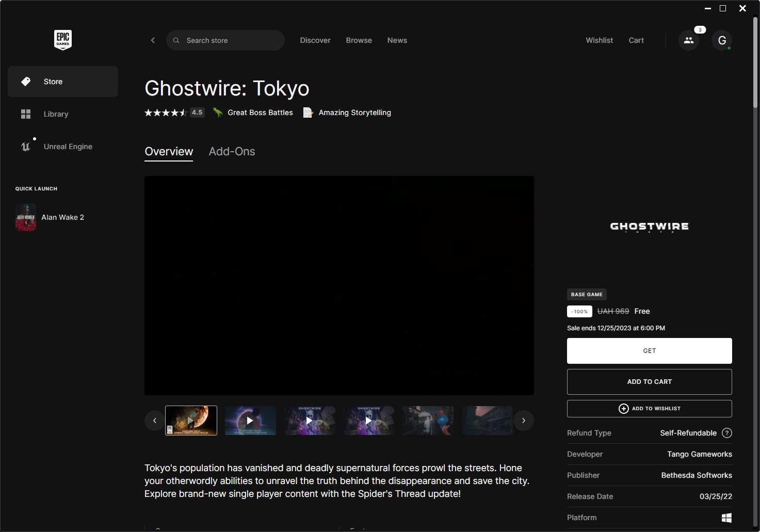The height and width of the screenshot is (532, 760).
Task: Open the Wishlist
Action: tap(600, 40)
